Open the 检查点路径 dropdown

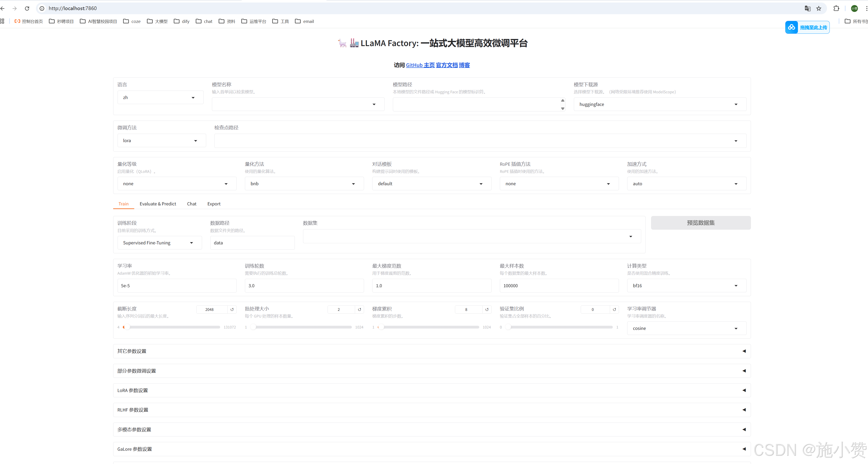(480, 141)
